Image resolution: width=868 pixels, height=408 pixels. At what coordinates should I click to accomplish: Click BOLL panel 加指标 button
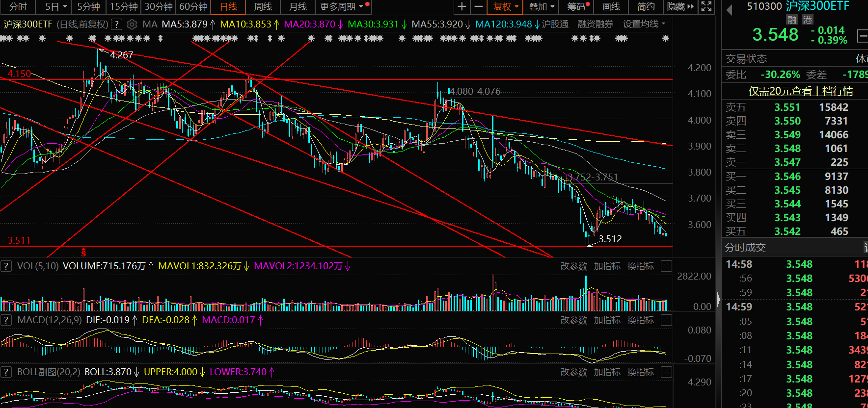point(607,372)
